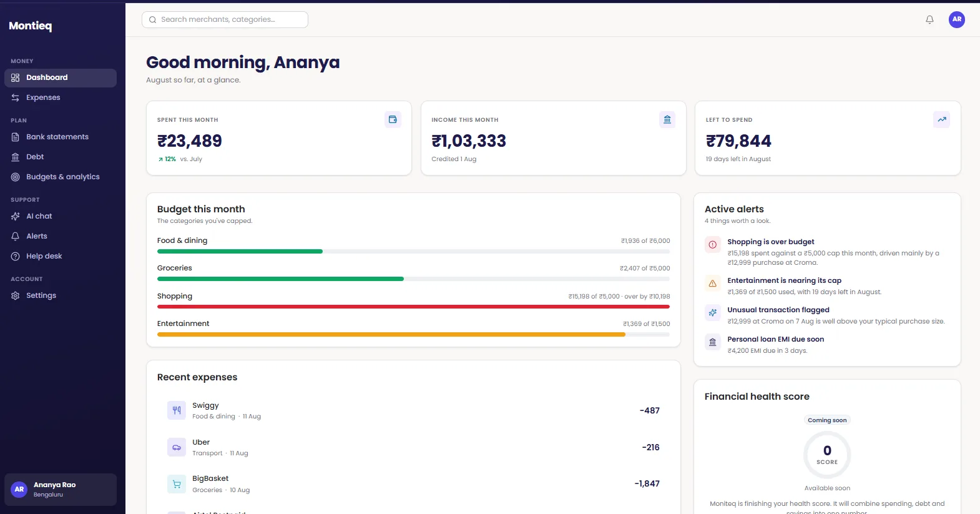
Task: Click the Shopping budget progress bar
Action: click(413, 307)
